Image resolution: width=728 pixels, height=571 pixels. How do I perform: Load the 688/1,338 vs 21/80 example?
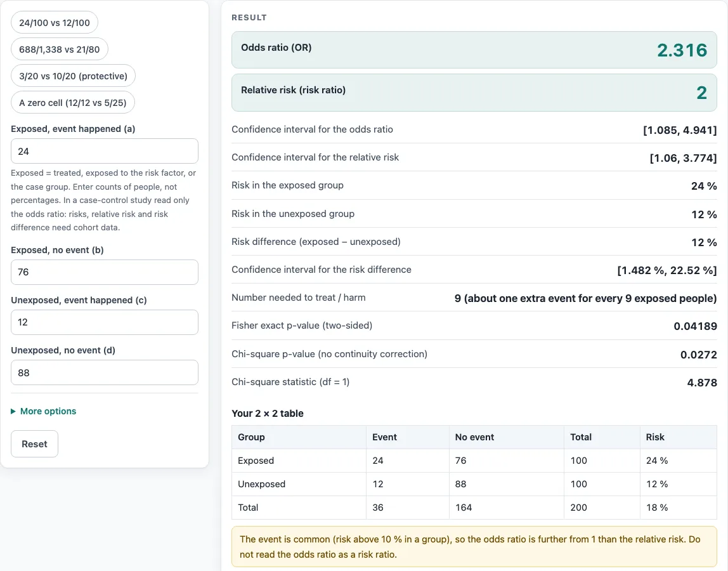click(60, 49)
